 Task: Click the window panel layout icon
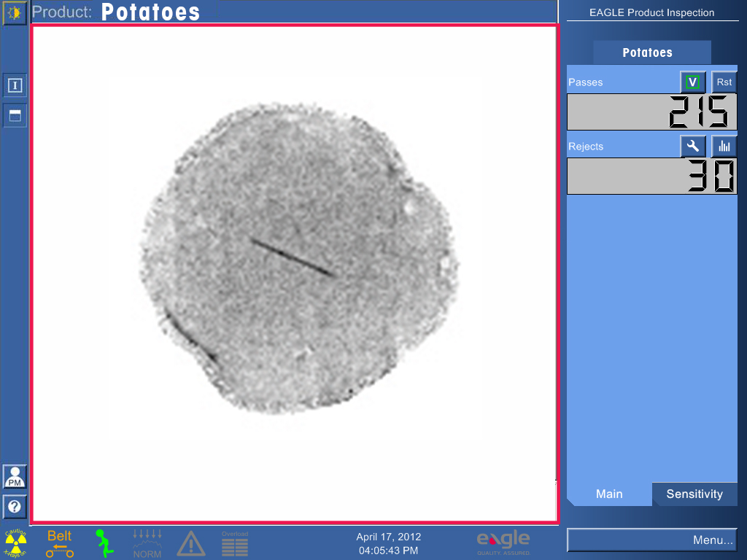(x=15, y=115)
